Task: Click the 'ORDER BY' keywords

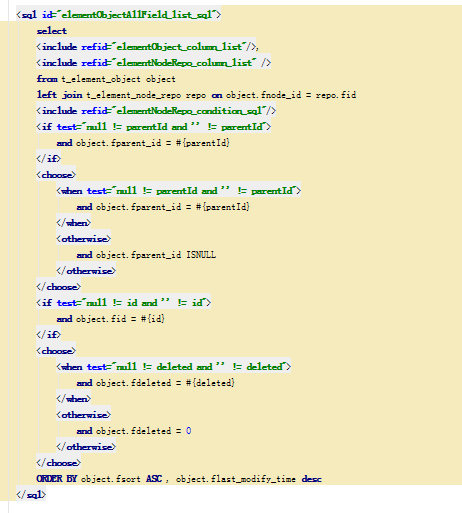Action: pyautogui.click(x=57, y=479)
